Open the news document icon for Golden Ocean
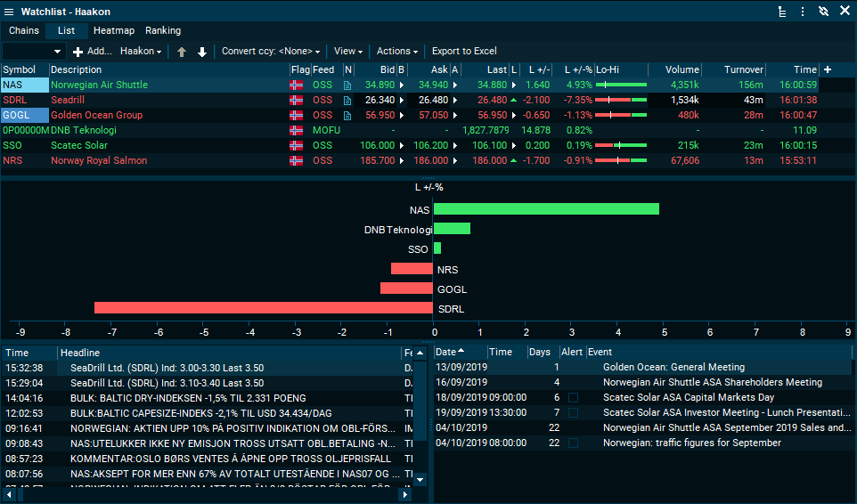This screenshot has width=857, height=504. (347, 116)
